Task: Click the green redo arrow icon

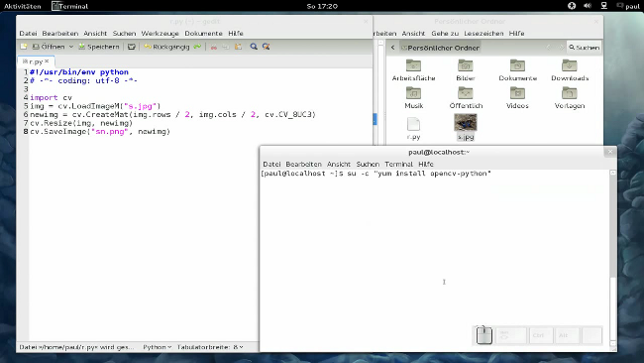Action: [x=197, y=47]
